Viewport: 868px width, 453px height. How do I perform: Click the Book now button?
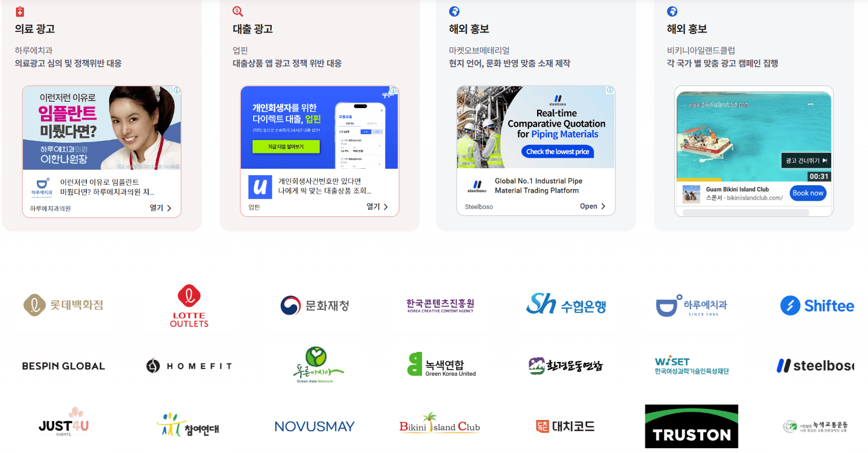[808, 193]
